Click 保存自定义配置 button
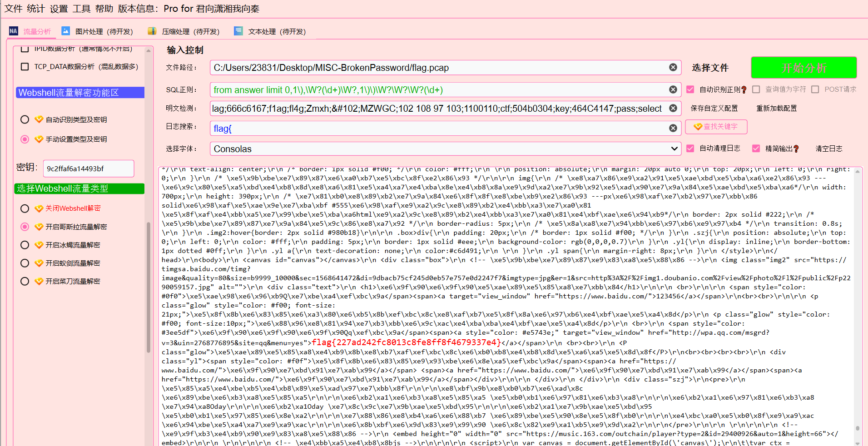 714,109
